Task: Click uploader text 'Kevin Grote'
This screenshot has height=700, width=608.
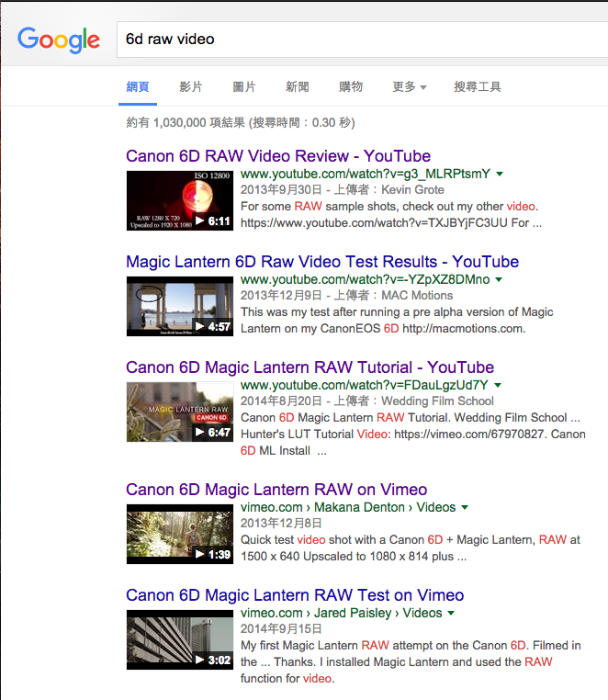Action: [412, 190]
